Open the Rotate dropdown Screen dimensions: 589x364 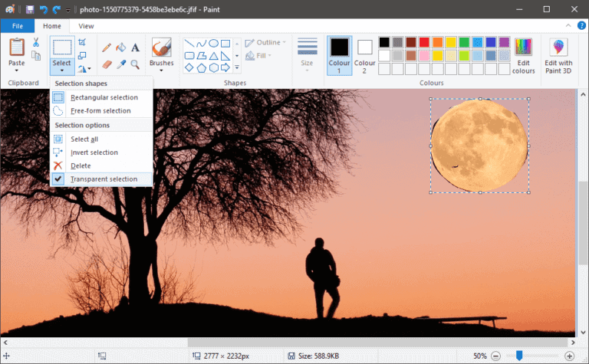pos(83,69)
